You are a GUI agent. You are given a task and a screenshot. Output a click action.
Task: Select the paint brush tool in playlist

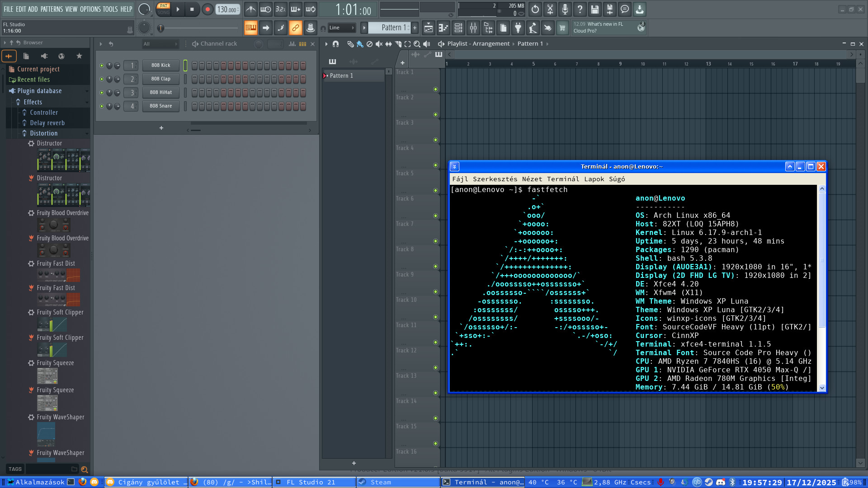pos(360,44)
